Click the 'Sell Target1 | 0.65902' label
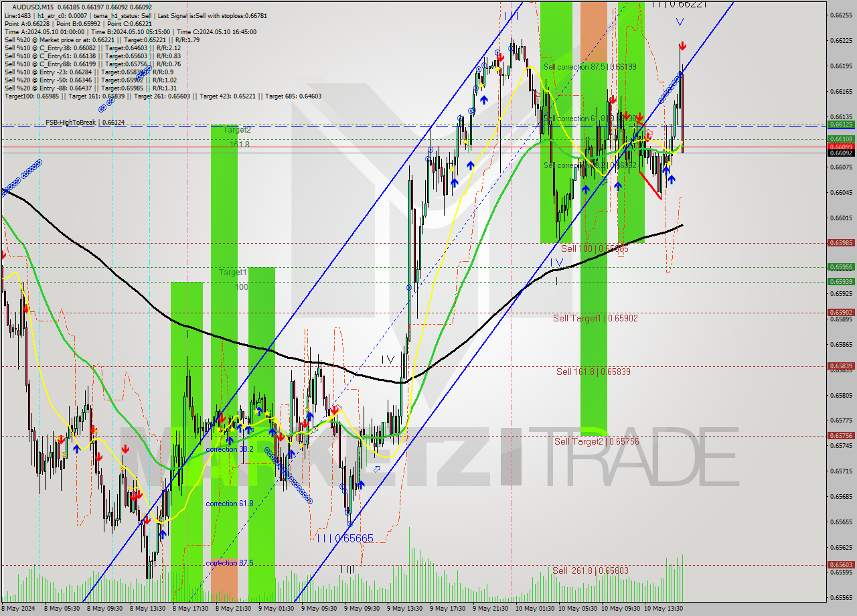Image resolution: width=857 pixels, height=616 pixels. (595, 318)
